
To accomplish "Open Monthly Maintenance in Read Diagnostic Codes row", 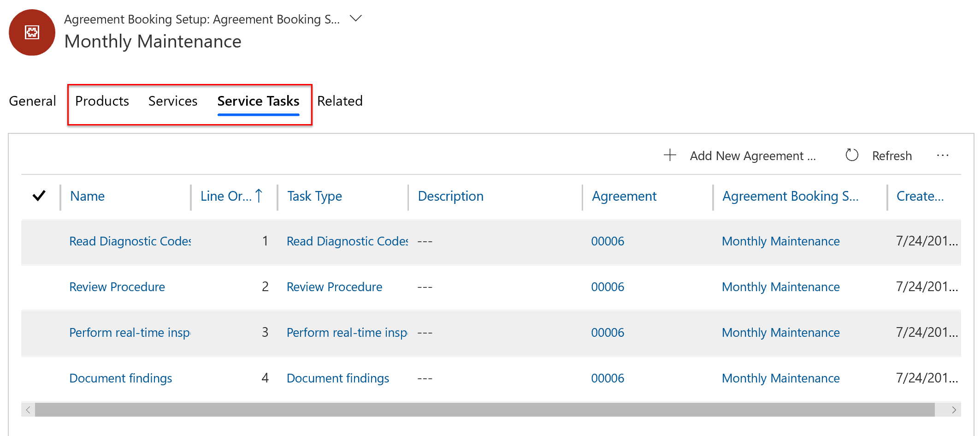I will [x=781, y=241].
